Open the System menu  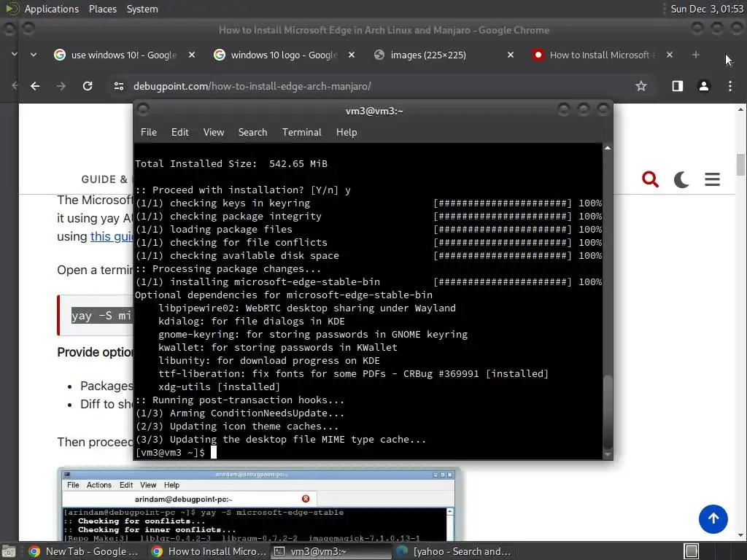click(142, 9)
